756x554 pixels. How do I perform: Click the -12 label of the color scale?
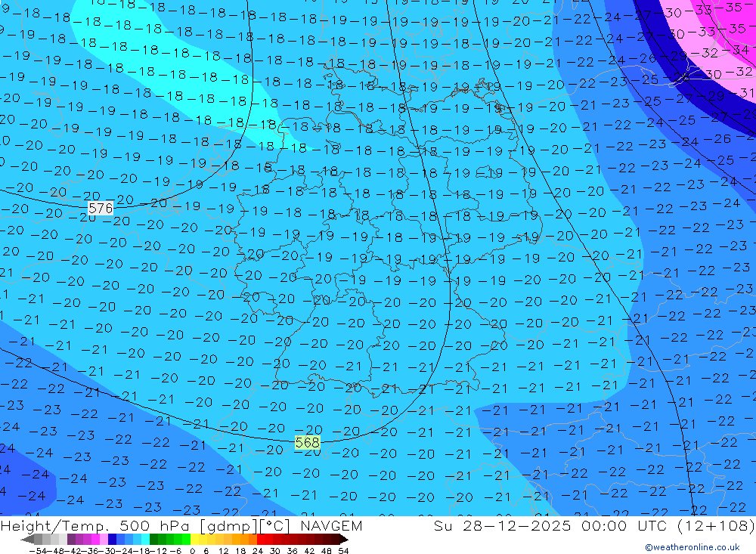tap(158, 551)
